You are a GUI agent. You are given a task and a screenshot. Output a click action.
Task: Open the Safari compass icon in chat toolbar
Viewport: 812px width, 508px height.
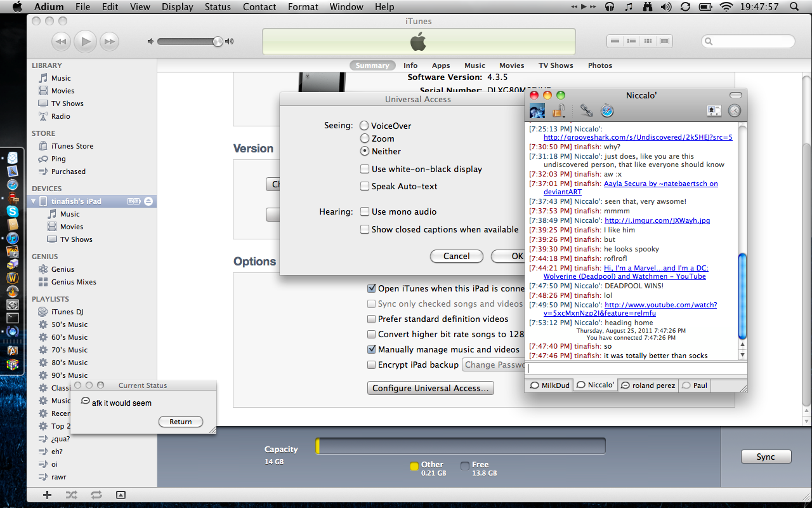607,111
